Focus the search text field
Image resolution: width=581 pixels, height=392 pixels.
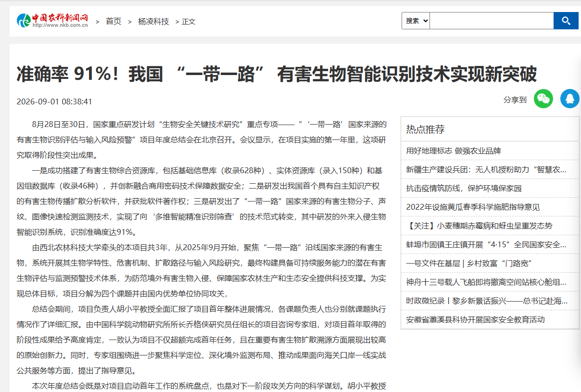492,21
